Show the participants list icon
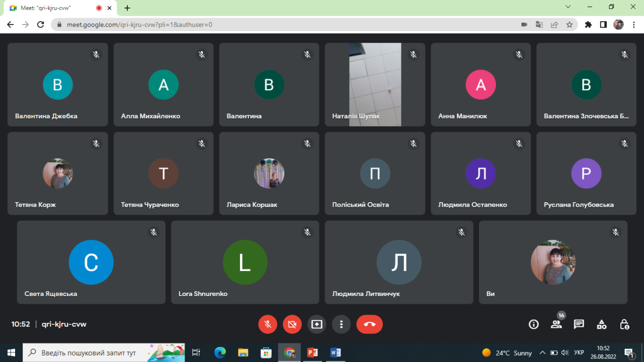644x362 pixels. point(556,324)
